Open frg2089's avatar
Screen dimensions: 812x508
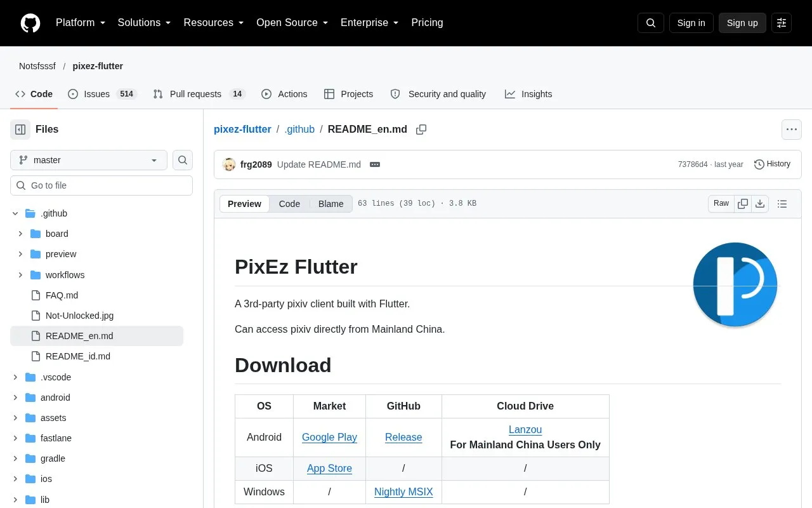(x=229, y=164)
